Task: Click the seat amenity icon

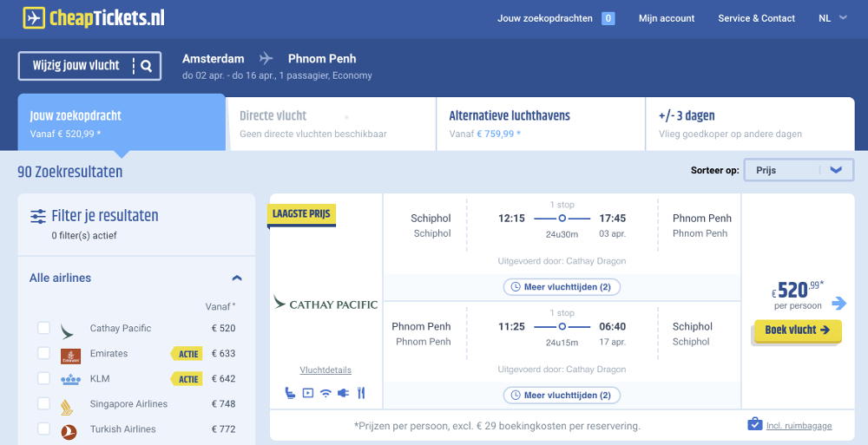Action: click(290, 393)
